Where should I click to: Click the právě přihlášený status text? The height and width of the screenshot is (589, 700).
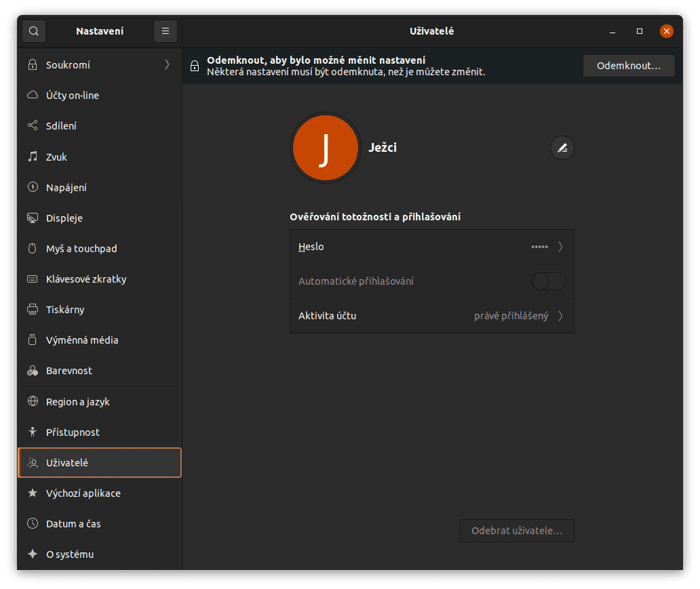coord(510,315)
